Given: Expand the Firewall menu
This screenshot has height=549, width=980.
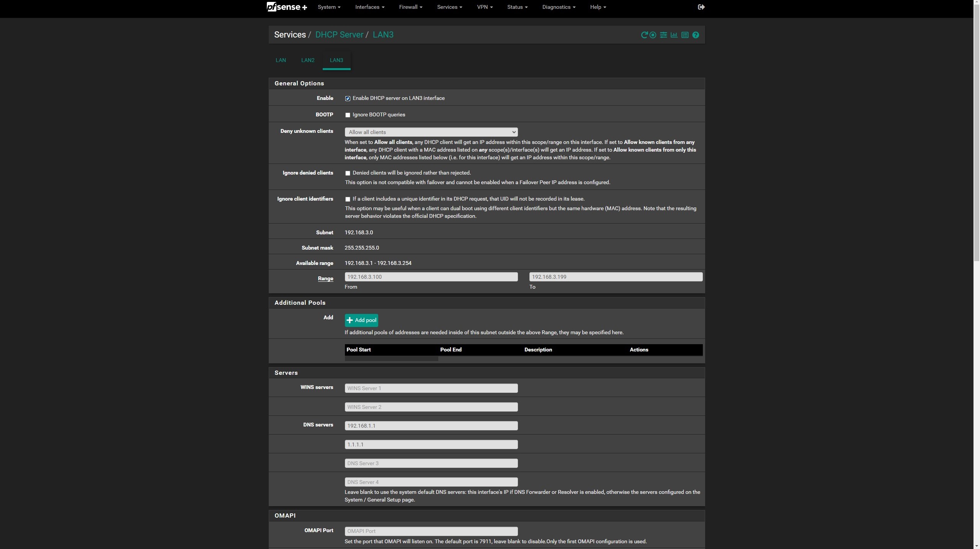Looking at the screenshot, I should pos(410,7).
